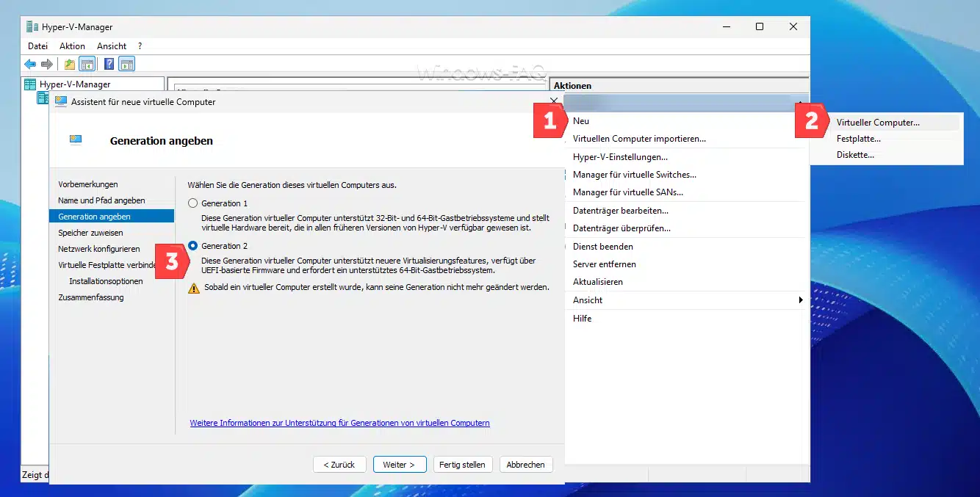
Task: Open the Aktion menu in menu bar
Action: click(x=72, y=46)
